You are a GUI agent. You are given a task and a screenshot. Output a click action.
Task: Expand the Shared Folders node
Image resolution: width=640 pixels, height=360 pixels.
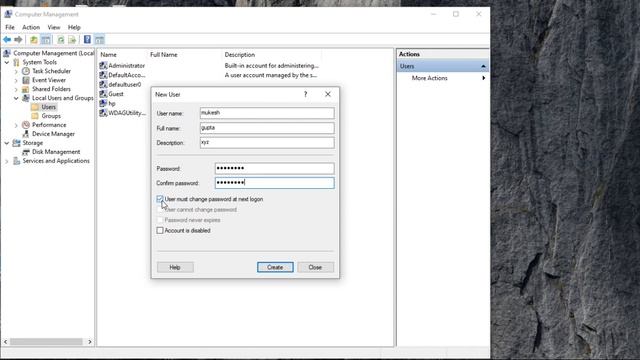[16, 89]
